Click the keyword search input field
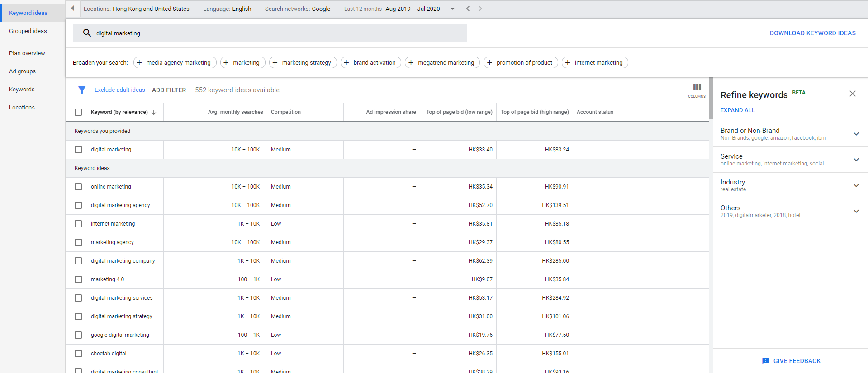Image resolution: width=868 pixels, height=373 pixels. pos(270,33)
